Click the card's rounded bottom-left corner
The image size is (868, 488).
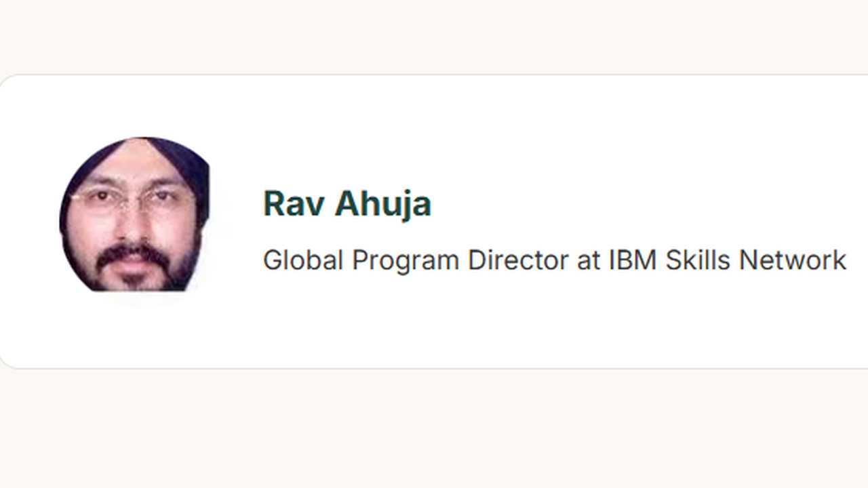coord(5,362)
